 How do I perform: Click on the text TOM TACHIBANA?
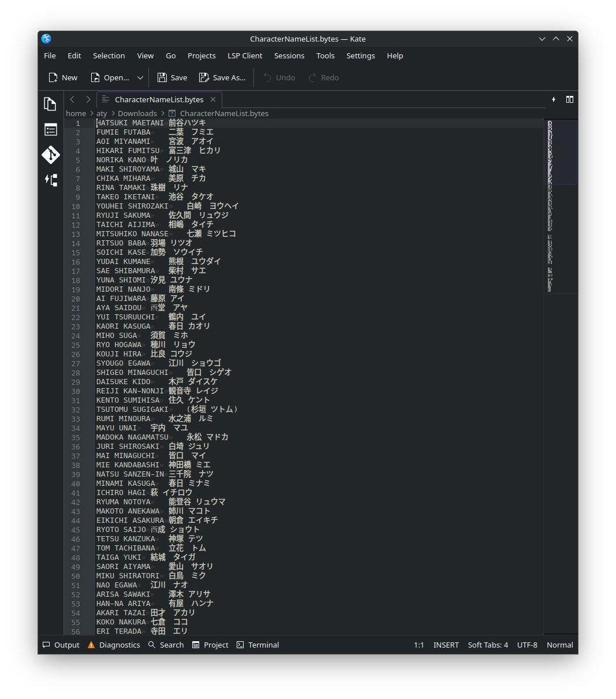pyautogui.click(x=125, y=548)
